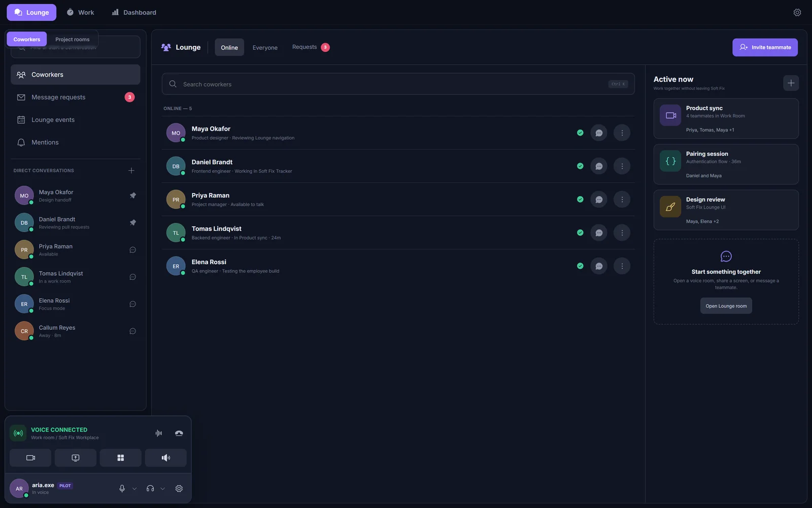Open Elena Rossi direct conversation
This screenshot has width=812, height=508.
pyautogui.click(x=76, y=304)
